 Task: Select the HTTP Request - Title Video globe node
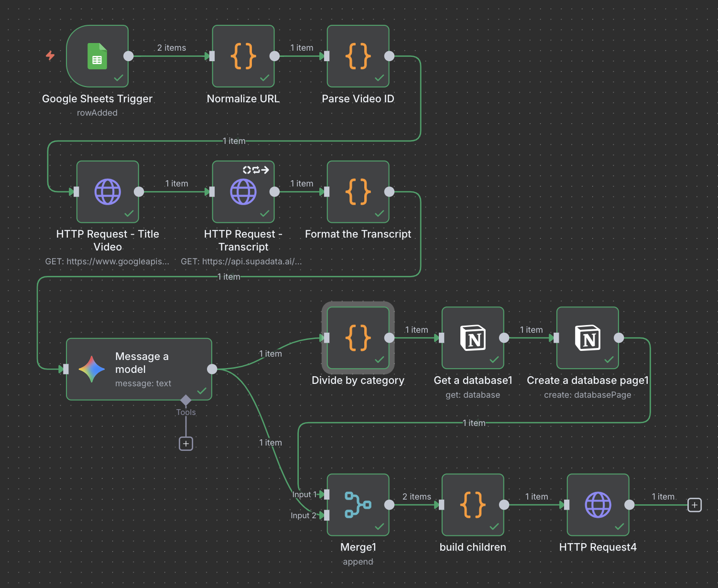pos(108,192)
